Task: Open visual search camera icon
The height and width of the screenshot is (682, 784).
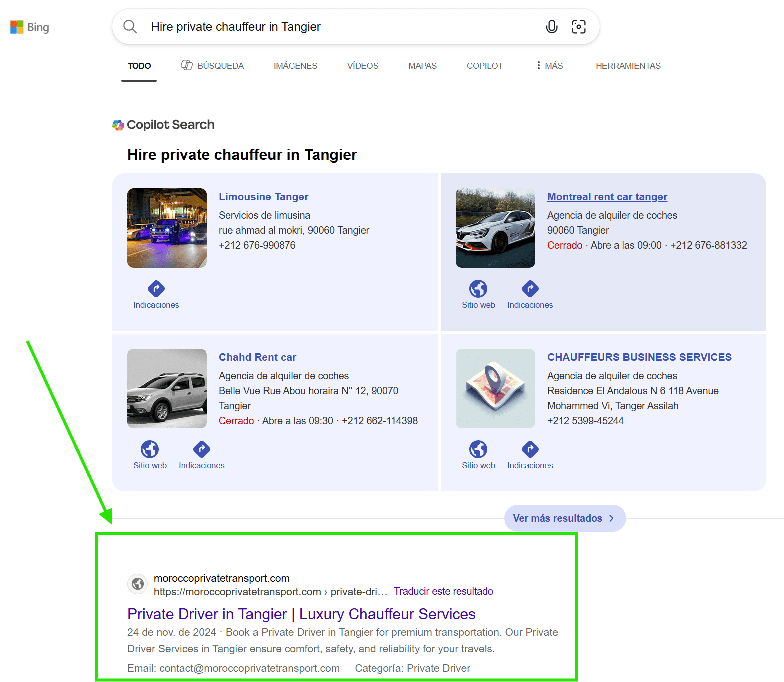Action: [578, 27]
